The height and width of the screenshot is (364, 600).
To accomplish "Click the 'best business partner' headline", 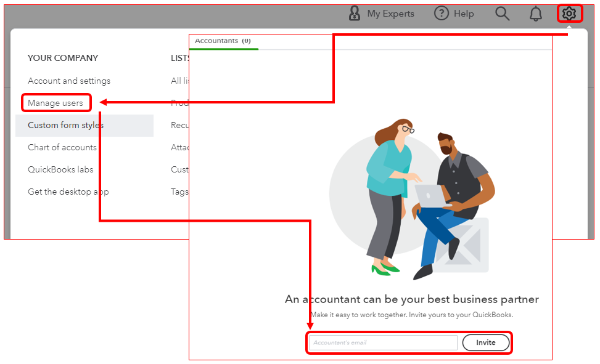I will pos(412,299).
